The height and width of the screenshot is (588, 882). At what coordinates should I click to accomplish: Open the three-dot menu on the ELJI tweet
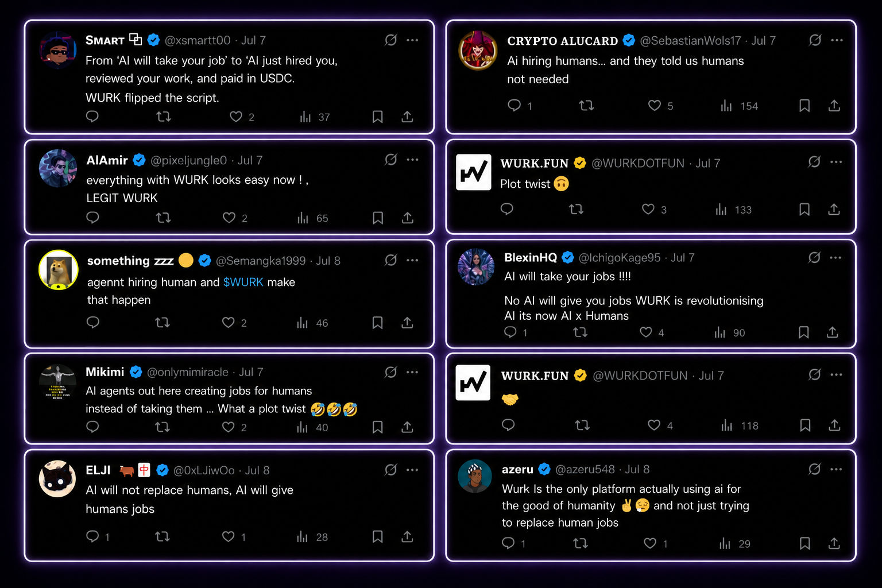coord(412,470)
